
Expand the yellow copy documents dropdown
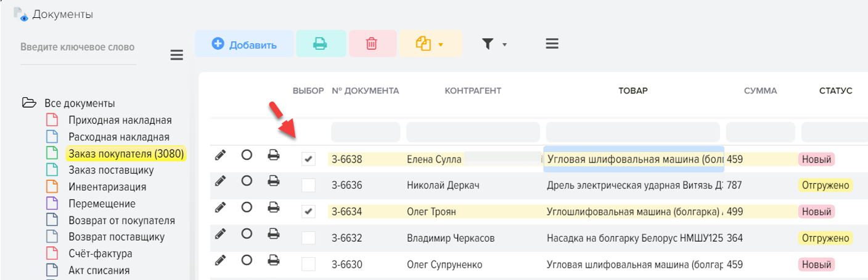(430, 44)
